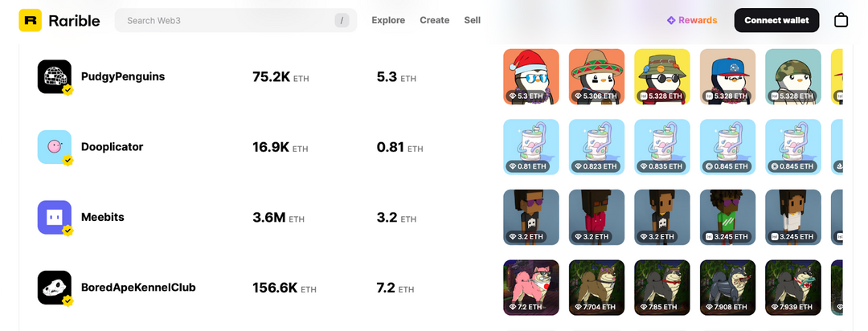Viewport: 868px width, 331px height.
Task: Click the BoredApeKennelClub skull icon
Action: tap(55, 288)
